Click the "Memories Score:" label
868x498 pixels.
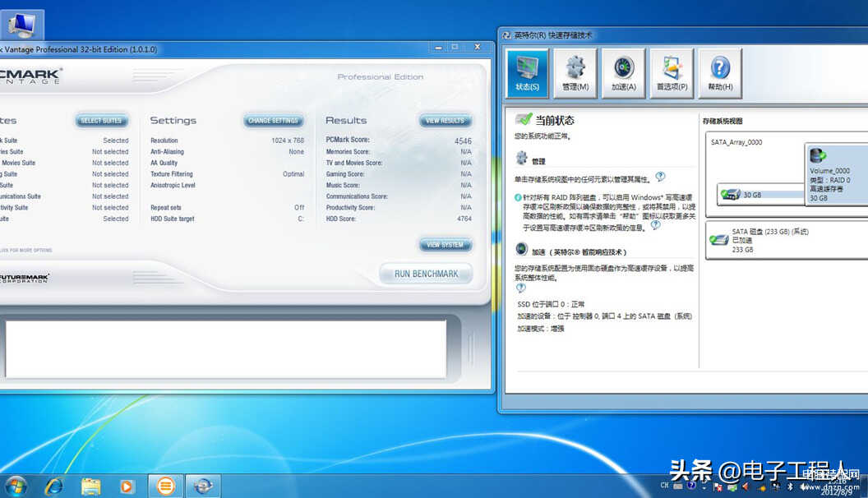pyautogui.click(x=348, y=151)
